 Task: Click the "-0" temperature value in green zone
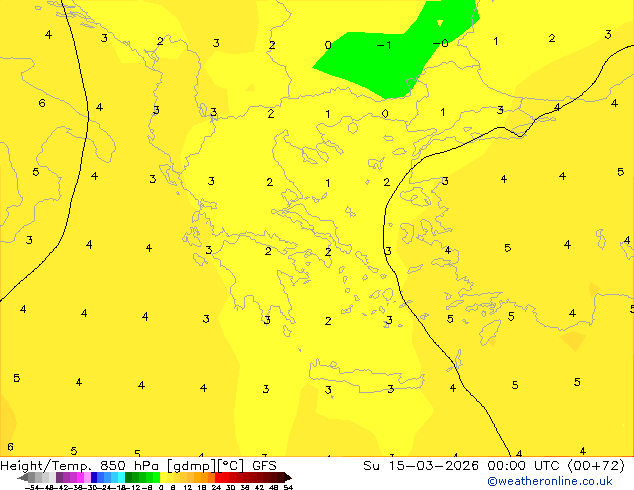coord(441,43)
